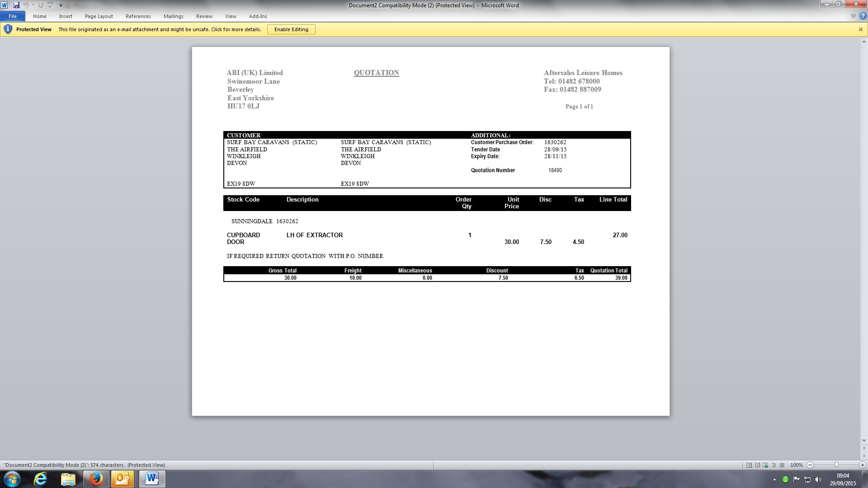Click the zoom out minus button
This screenshot has height=488, width=868.
(x=810, y=465)
